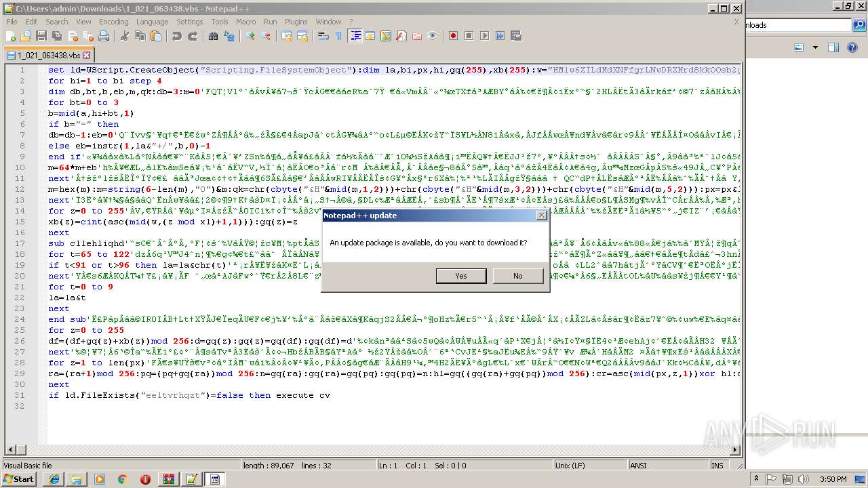Toggle synchronized horizontal scrolling

point(302,36)
